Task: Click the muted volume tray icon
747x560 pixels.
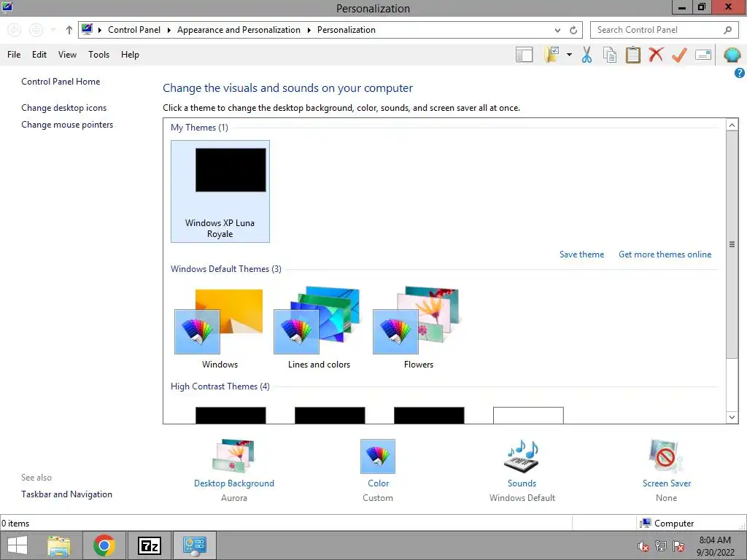Action: point(643,545)
